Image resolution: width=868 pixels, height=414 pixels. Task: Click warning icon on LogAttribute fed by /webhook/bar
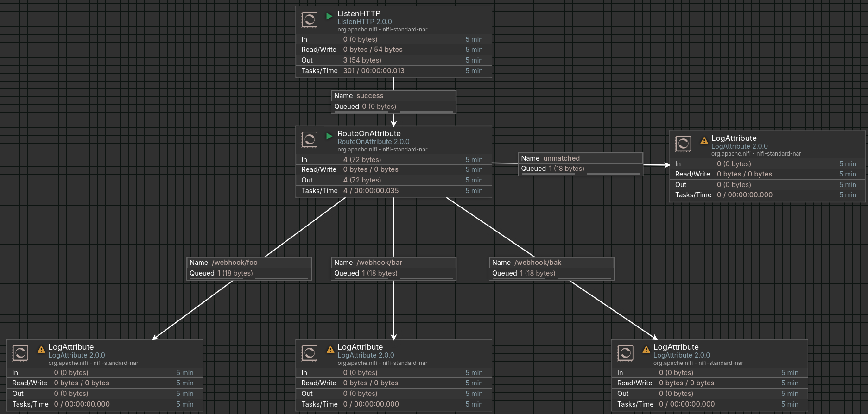(330, 350)
